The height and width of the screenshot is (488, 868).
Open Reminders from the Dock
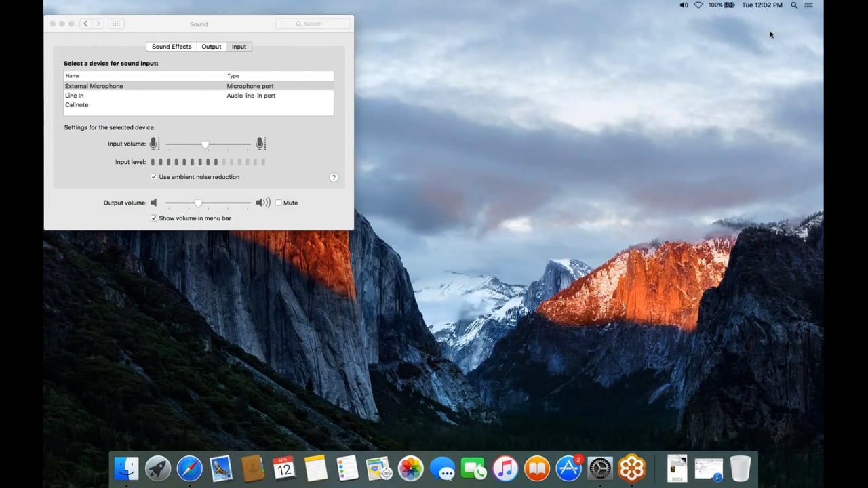tap(347, 468)
